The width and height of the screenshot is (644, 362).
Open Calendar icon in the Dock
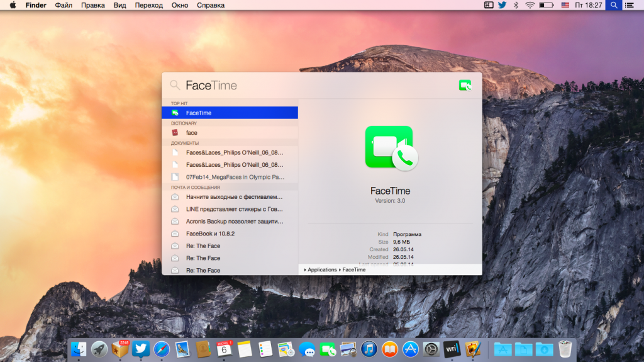pos(224,349)
